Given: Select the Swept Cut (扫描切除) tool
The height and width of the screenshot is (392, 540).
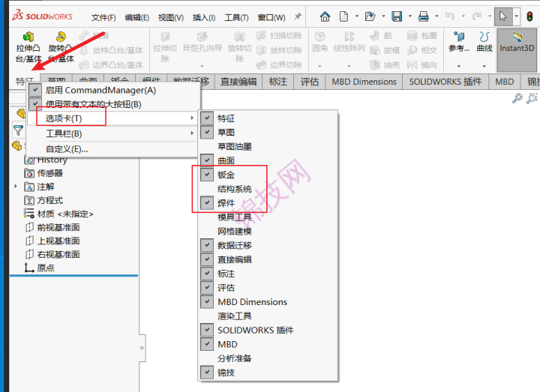Looking at the screenshot, I should tap(279, 35).
